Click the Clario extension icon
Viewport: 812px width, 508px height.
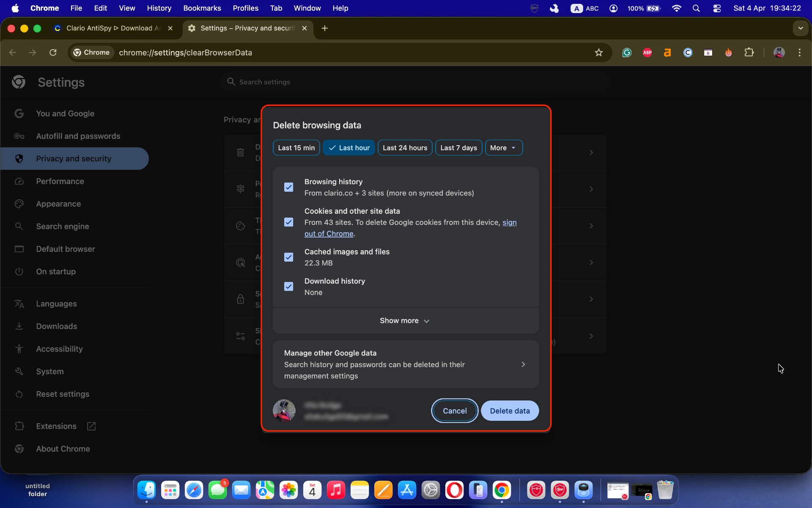coord(688,52)
